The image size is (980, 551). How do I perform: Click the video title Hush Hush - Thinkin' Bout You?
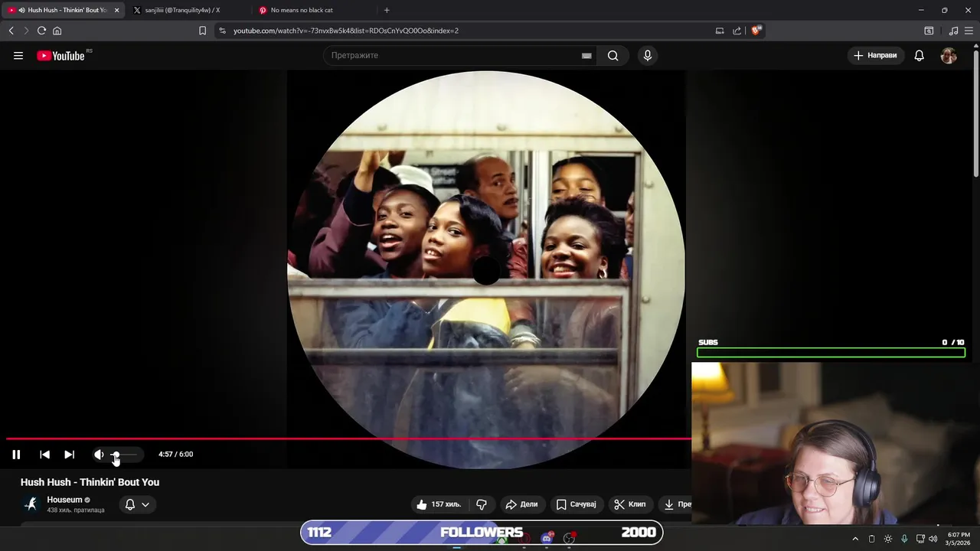pyautogui.click(x=90, y=482)
